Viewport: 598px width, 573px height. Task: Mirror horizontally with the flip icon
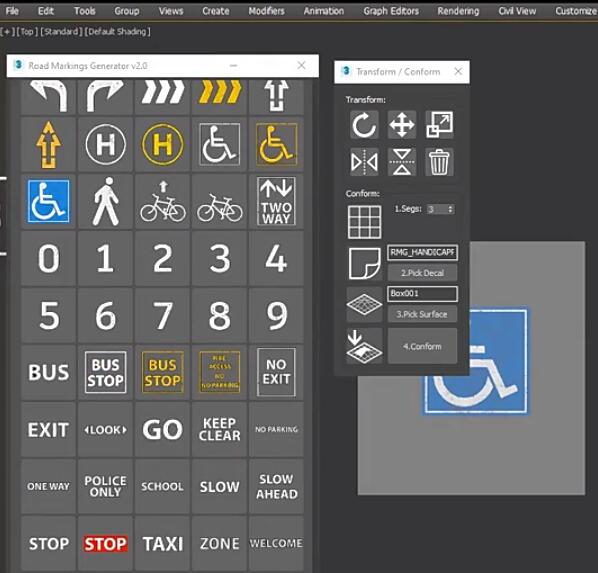coord(364,162)
